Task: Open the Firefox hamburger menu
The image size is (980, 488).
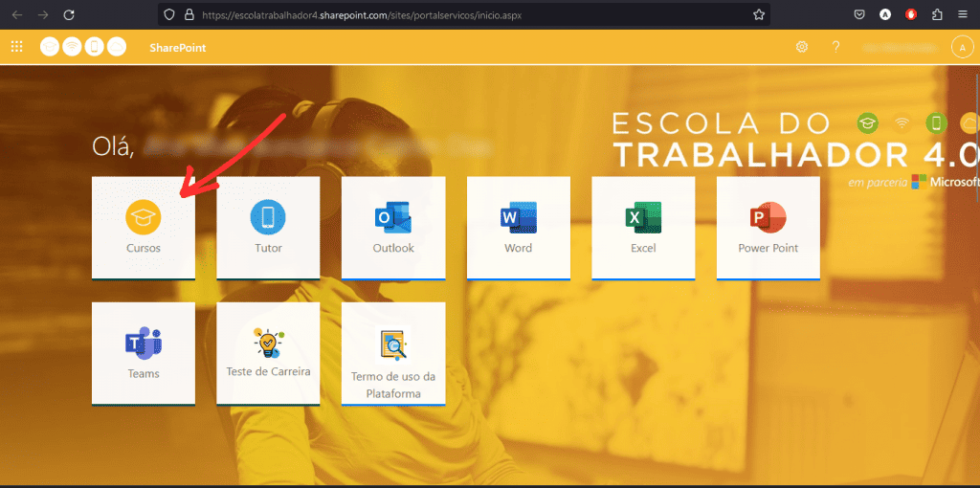Action: point(963,15)
